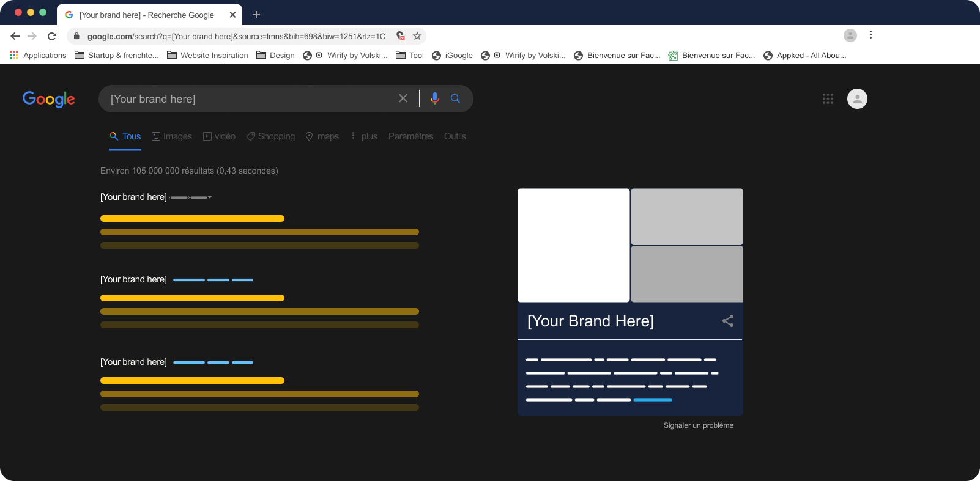980x481 pixels.
Task: Go forward with the browser forward arrow
Action: [x=32, y=36]
